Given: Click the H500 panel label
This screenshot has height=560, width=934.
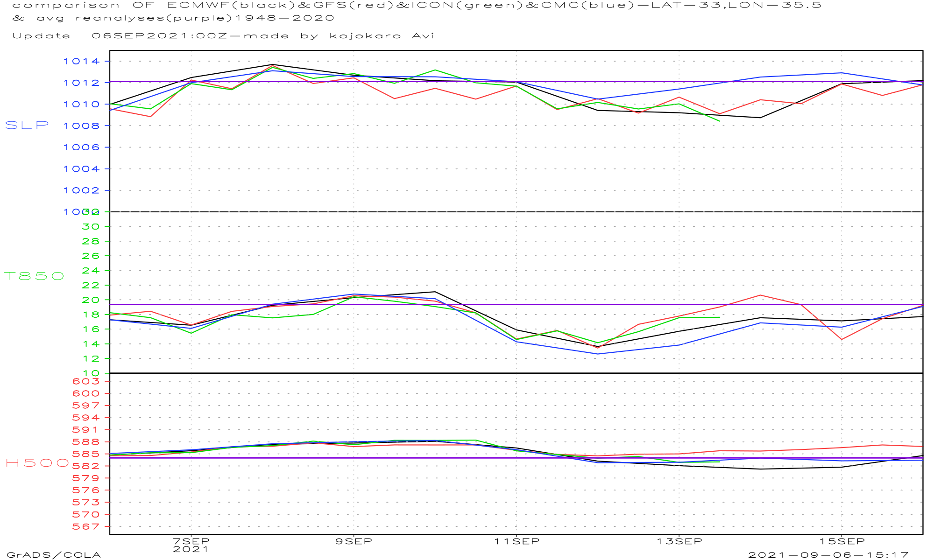Looking at the screenshot, I should tap(37, 463).
